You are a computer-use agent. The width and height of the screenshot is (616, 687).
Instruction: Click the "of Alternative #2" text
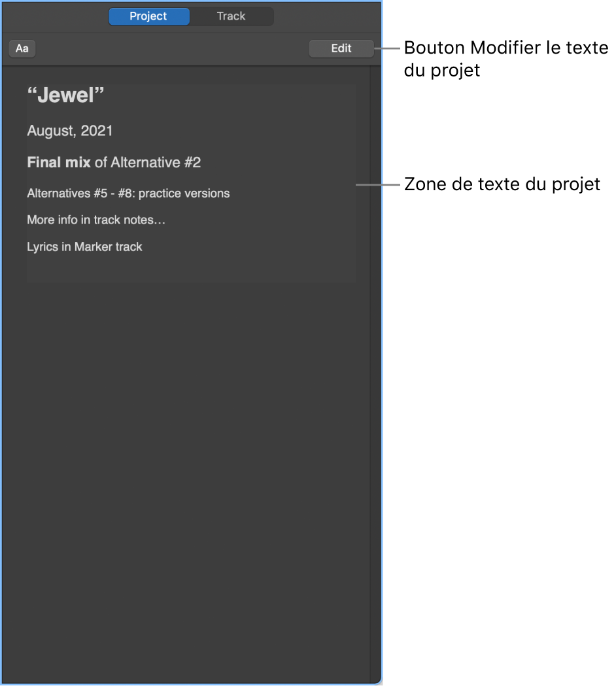[x=148, y=162]
